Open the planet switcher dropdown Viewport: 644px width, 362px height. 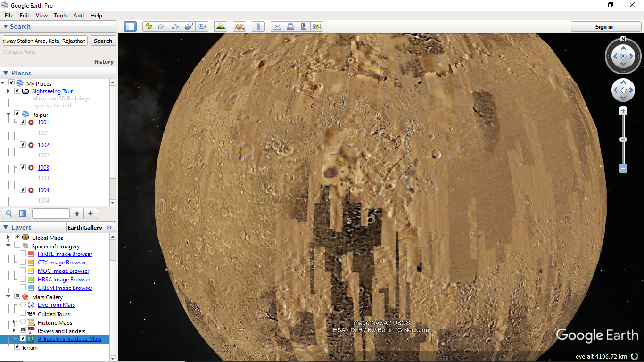(x=239, y=26)
